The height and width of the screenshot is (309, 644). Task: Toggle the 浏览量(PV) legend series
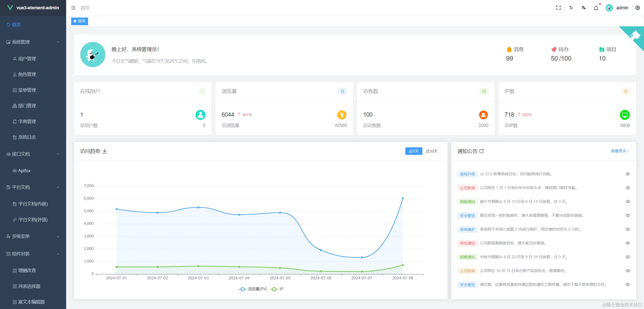253,289
